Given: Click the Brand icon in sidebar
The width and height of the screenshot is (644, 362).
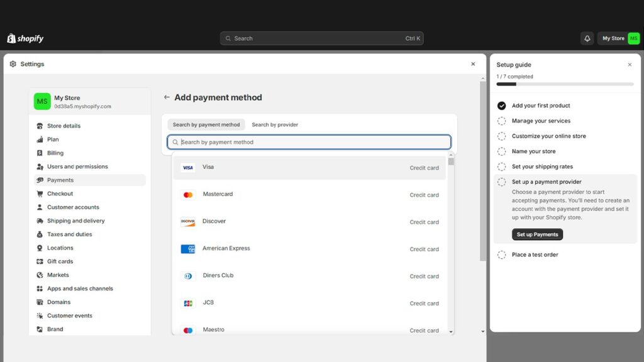Looking at the screenshot, I should click(40, 329).
